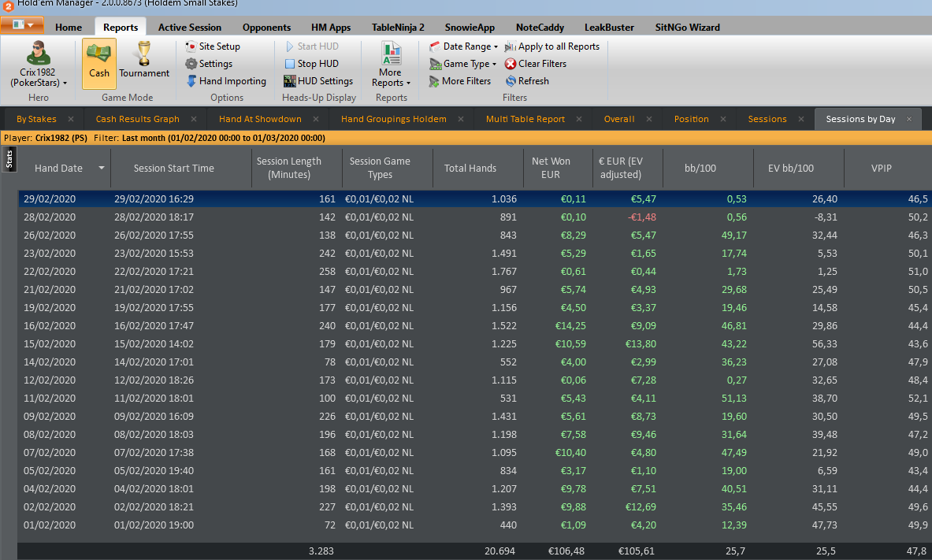
Task: Close the Sessions tab
Action: point(801,119)
